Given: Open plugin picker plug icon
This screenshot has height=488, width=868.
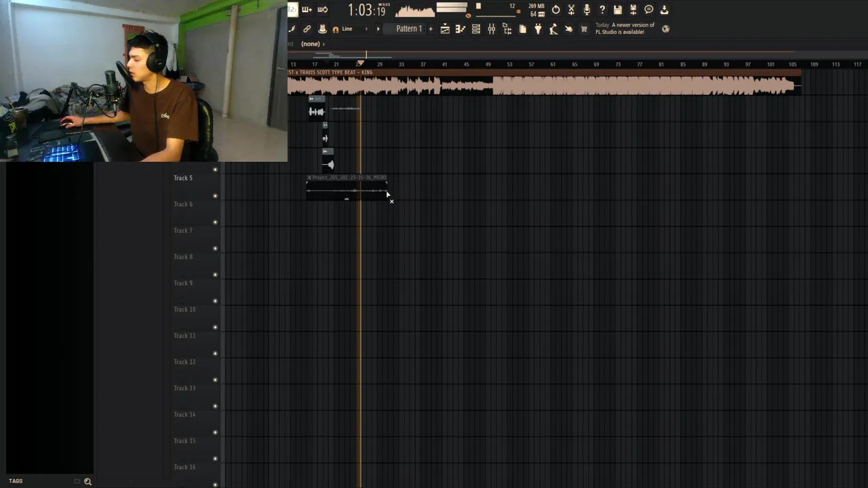Looking at the screenshot, I should click(538, 28).
